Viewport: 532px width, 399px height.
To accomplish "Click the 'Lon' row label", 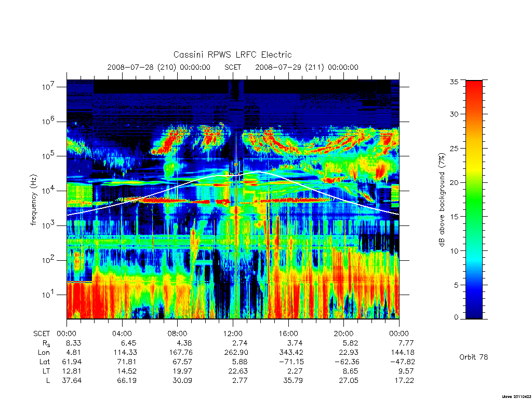I will coord(44,353).
